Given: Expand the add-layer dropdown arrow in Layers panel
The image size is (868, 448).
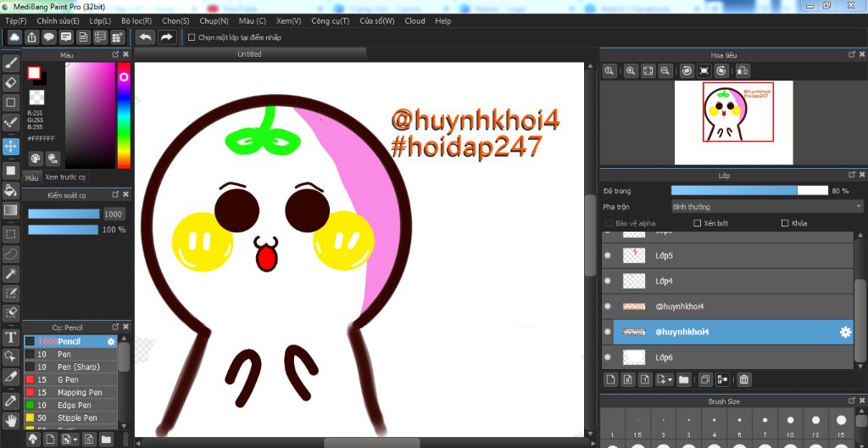Looking at the screenshot, I should coord(670,380).
